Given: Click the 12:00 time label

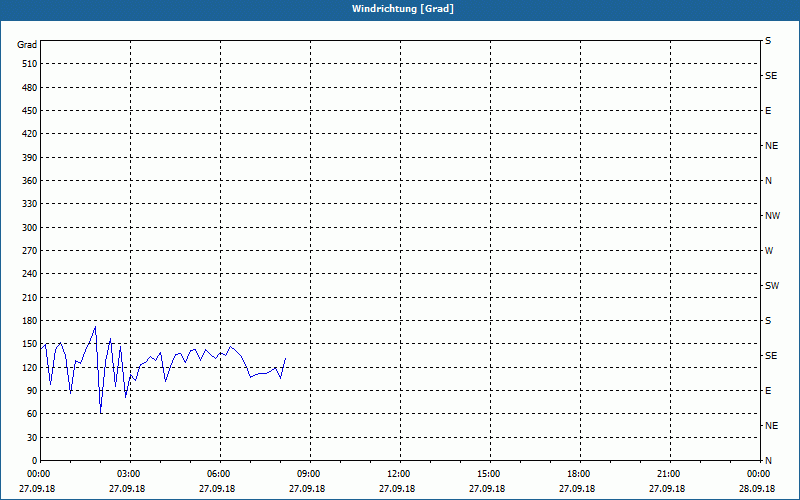Looking at the screenshot, I should pyautogui.click(x=398, y=474).
